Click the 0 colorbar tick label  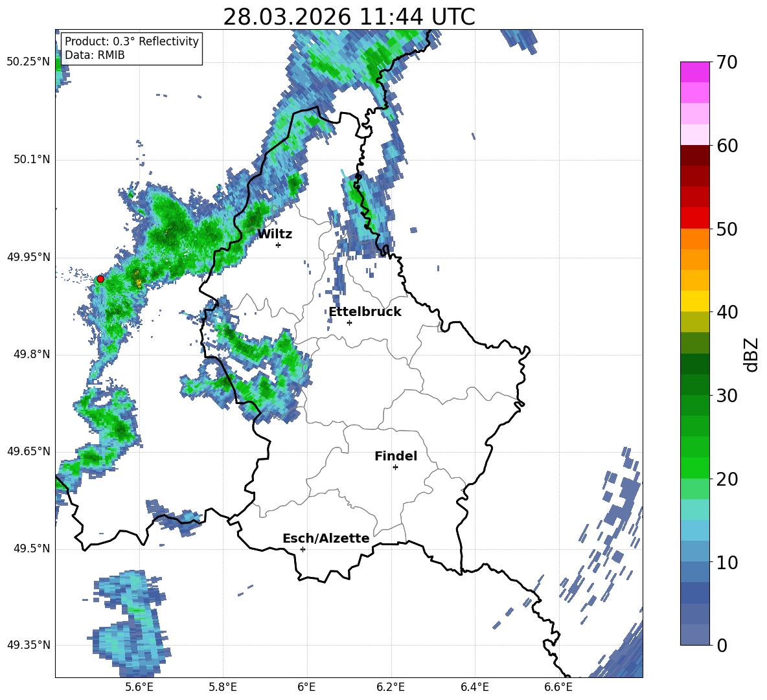tap(722, 645)
